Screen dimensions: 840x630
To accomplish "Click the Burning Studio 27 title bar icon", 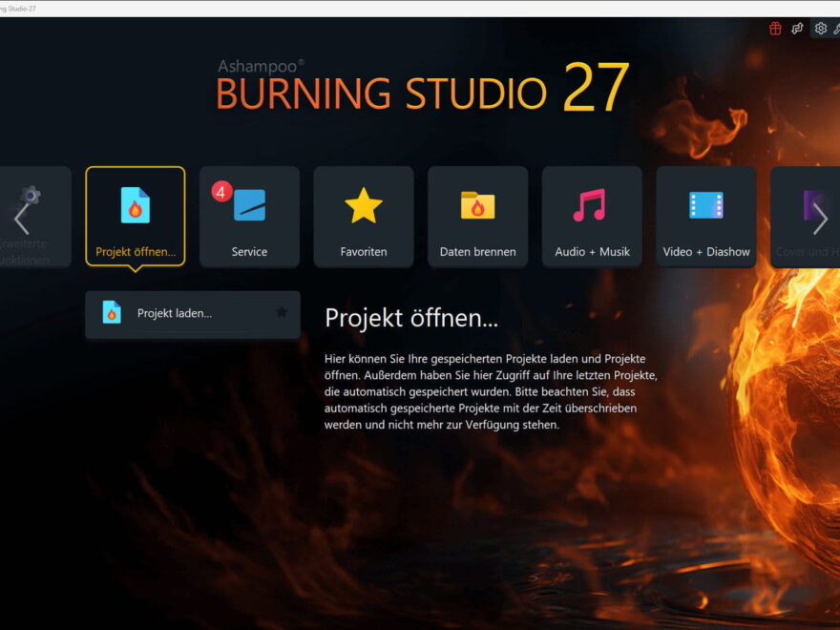I will 8,6.
